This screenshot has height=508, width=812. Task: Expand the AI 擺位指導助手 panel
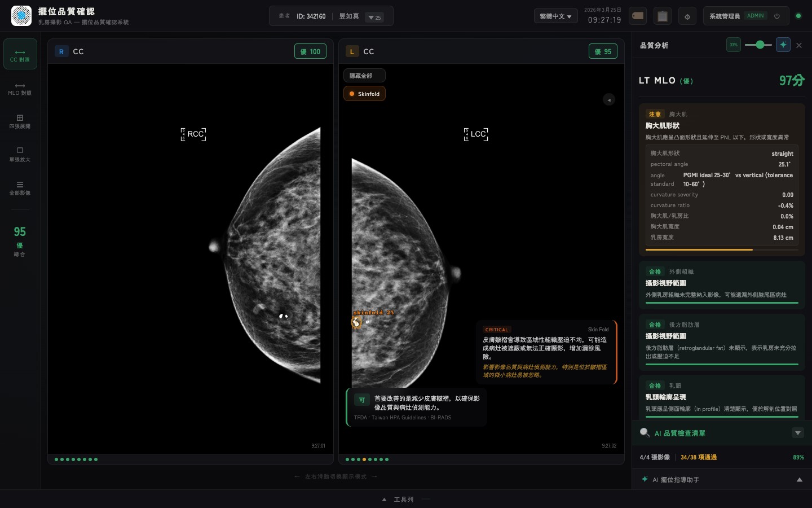[799, 480]
